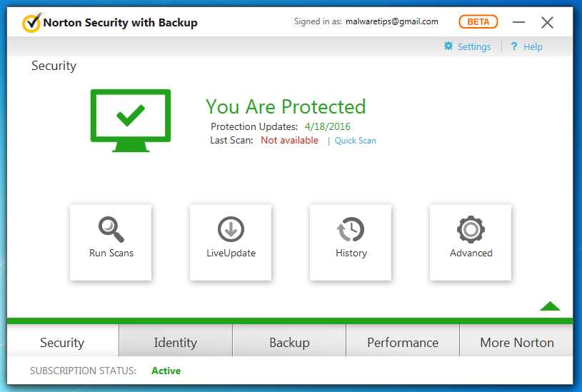This screenshot has height=392, width=582.
Task: Select the Security tab
Action: [62, 342]
